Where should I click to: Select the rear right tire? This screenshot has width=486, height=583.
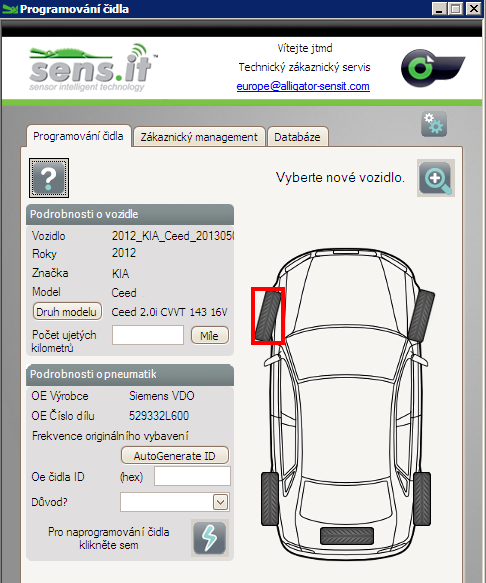(x=422, y=499)
